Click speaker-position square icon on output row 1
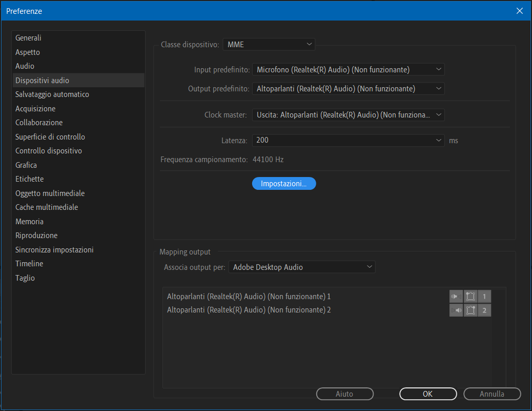532x411 pixels. [470, 297]
